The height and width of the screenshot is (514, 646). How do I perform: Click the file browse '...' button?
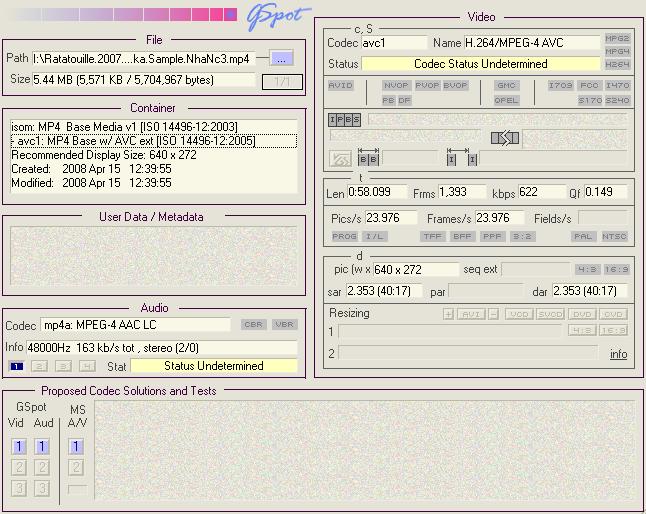click(x=281, y=58)
